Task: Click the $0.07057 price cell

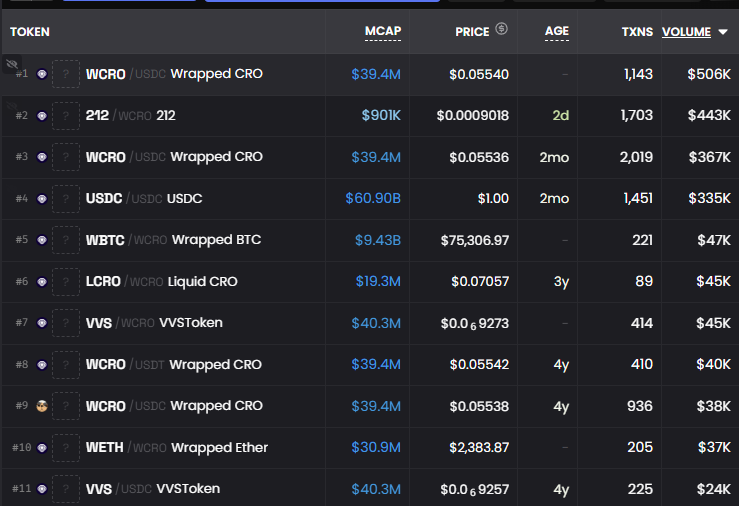Action: (x=480, y=281)
